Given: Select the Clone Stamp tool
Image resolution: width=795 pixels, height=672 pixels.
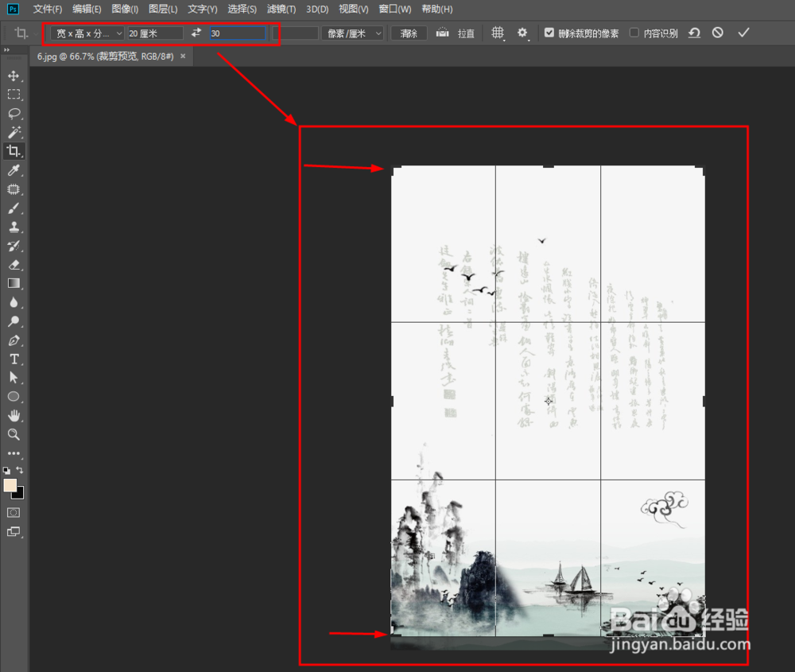Looking at the screenshot, I should (14, 227).
